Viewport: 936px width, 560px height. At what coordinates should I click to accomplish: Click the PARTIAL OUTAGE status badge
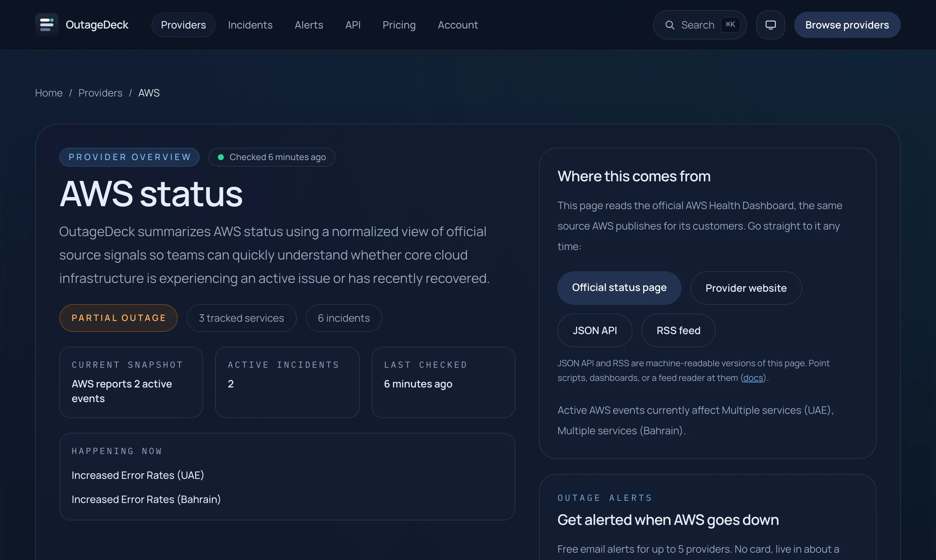(118, 318)
